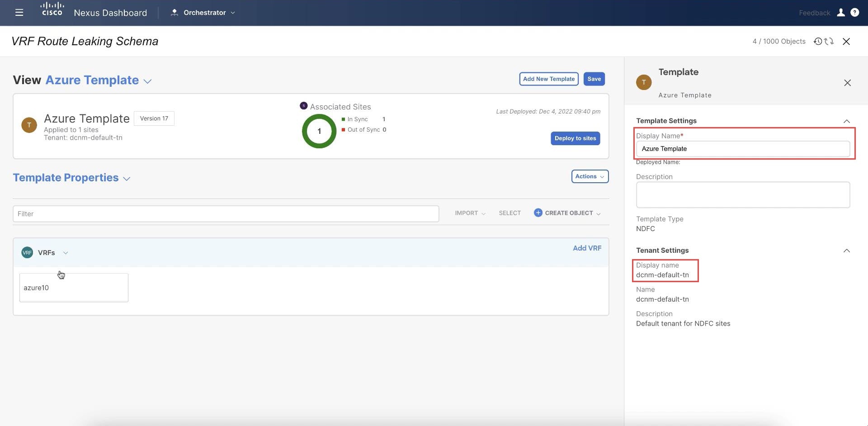Viewport: 868px width, 426px height.
Task: Click the Version 17 badge
Action: pyautogui.click(x=154, y=118)
